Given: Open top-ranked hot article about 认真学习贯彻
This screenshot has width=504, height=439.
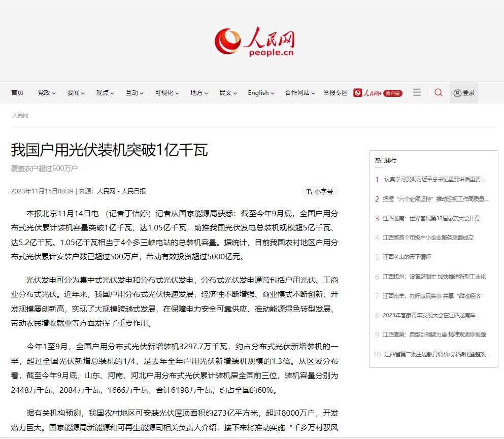Looking at the screenshot, I should [x=434, y=179].
